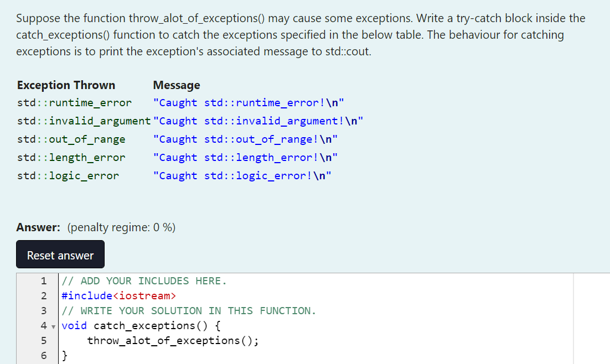Click the Message column header
610x364 pixels.
pos(176,85)
